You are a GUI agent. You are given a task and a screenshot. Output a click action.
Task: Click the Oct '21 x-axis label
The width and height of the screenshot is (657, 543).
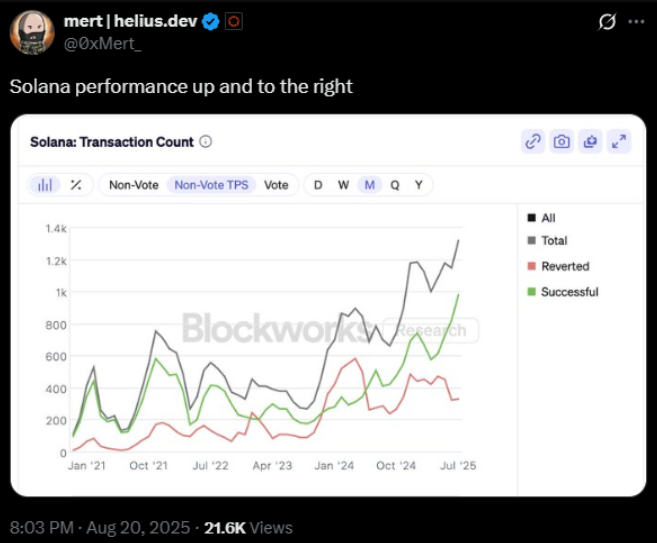[148, 465]
